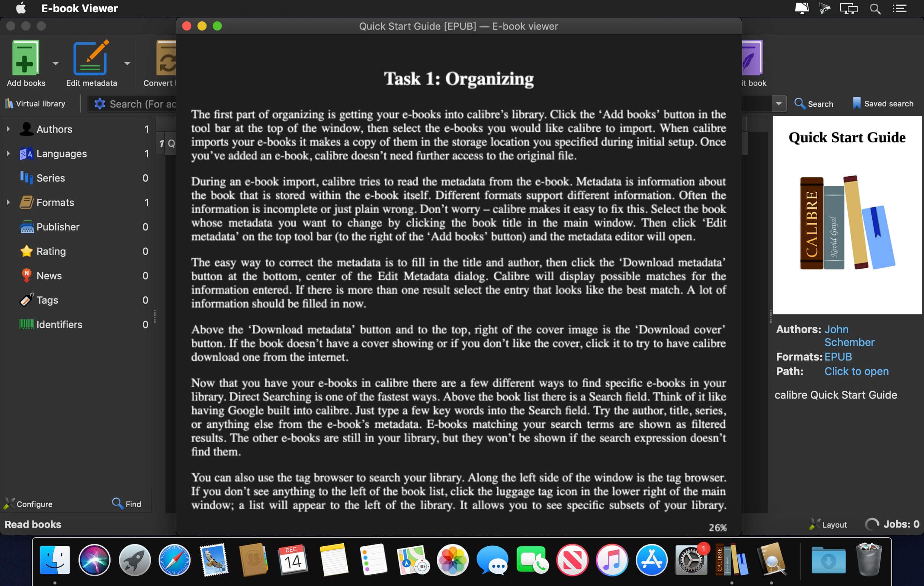The width and height of the screenshot is (924, 586).
Task: Click the Quick Start Guide cover thumbnail
Action: (847, 215)
